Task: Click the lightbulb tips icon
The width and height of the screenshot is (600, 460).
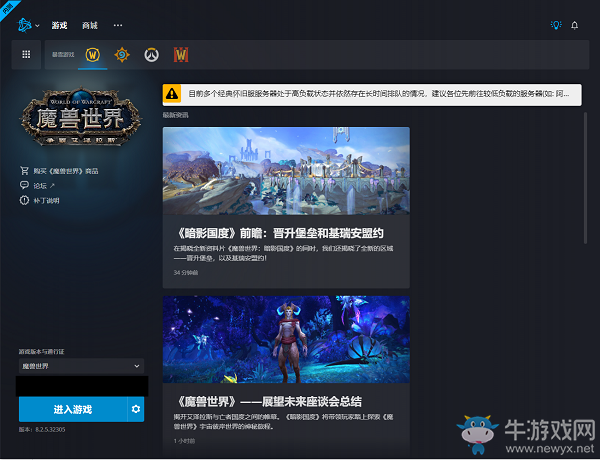Action: point(556,25)
